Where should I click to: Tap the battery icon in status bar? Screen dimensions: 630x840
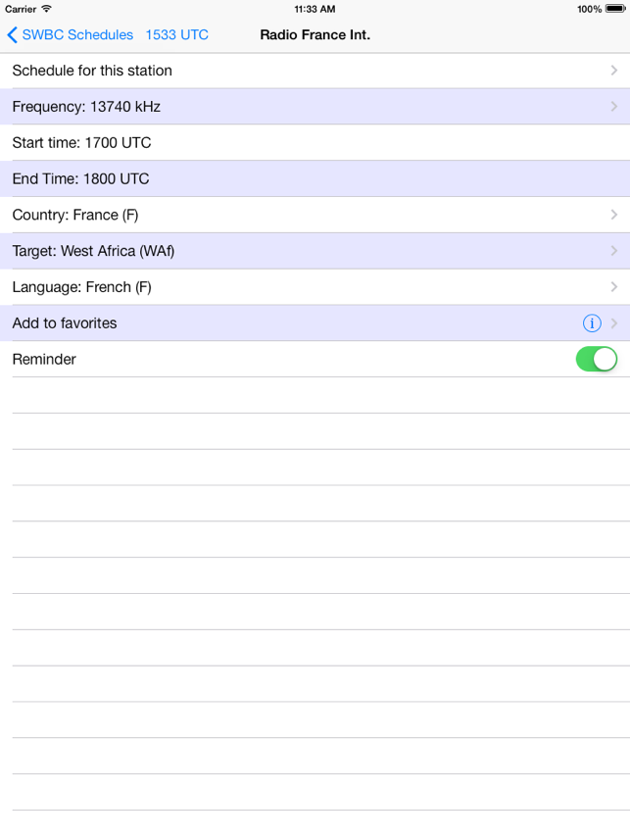(615, 9)
